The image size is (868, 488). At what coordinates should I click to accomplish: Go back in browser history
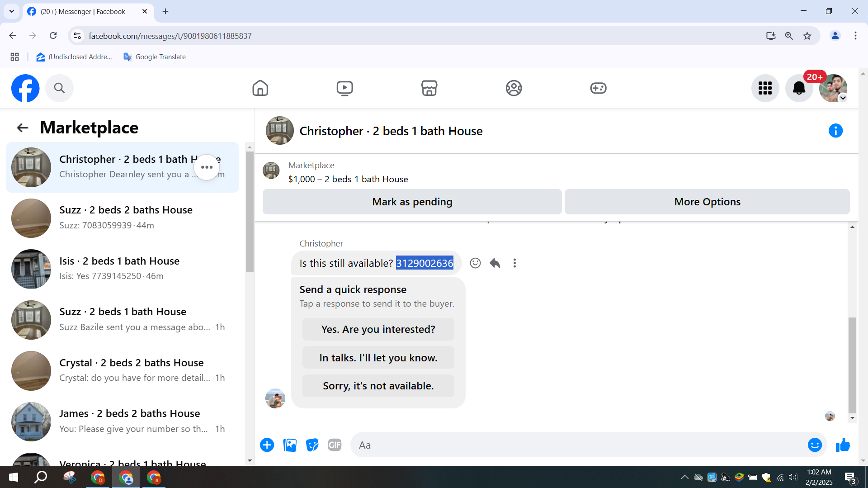pyautogui.click(x=12, y=36)
